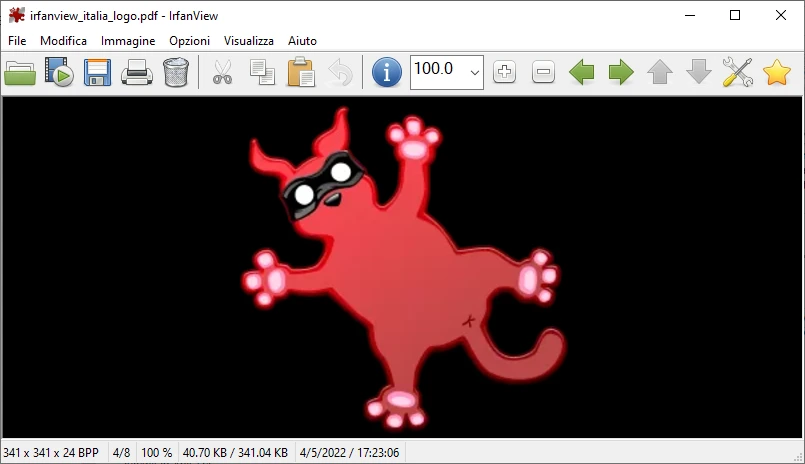Click the '4/8' page indicator
The width and height of the screenshot is (805, 464).
[x=122, y=453]
